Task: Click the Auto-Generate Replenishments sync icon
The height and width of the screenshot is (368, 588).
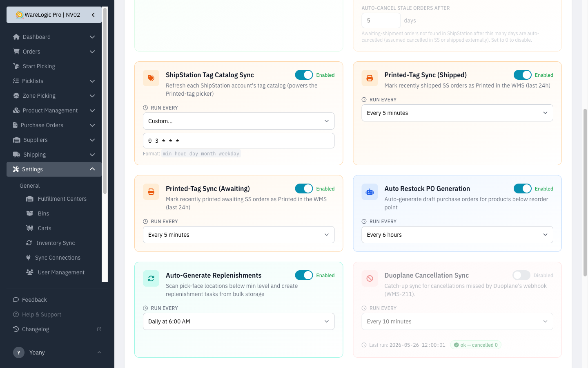Action: point(151,278)
